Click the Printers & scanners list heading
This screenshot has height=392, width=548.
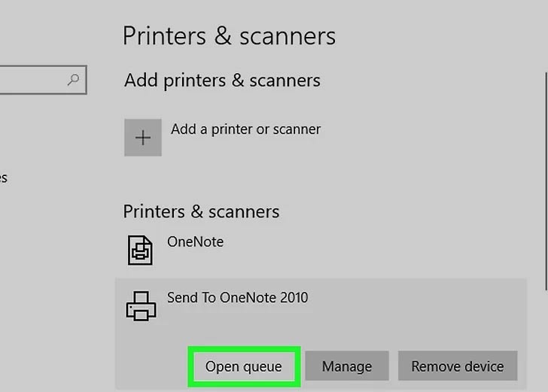201,211
